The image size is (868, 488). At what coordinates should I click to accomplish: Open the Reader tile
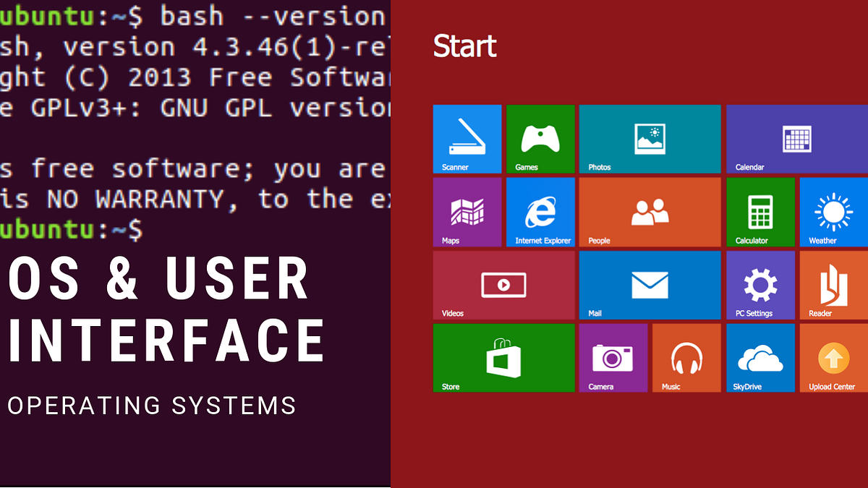pos(834,285)
